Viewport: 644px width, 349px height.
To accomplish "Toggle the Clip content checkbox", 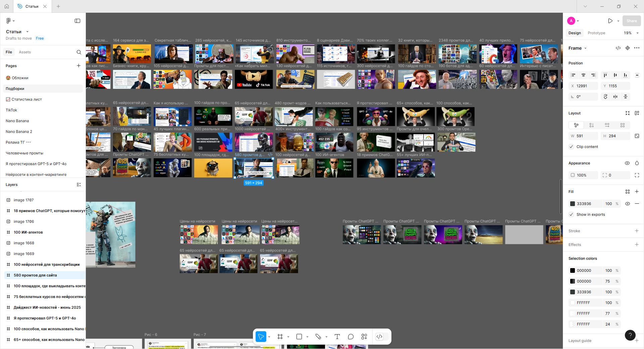I will [x=571, y=147].
